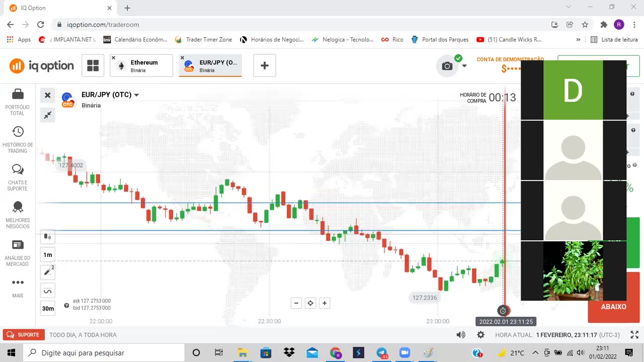Viewport: 644px width, 362px height.
Task: Change the 30m chart time range
Action: coord(48,308)
